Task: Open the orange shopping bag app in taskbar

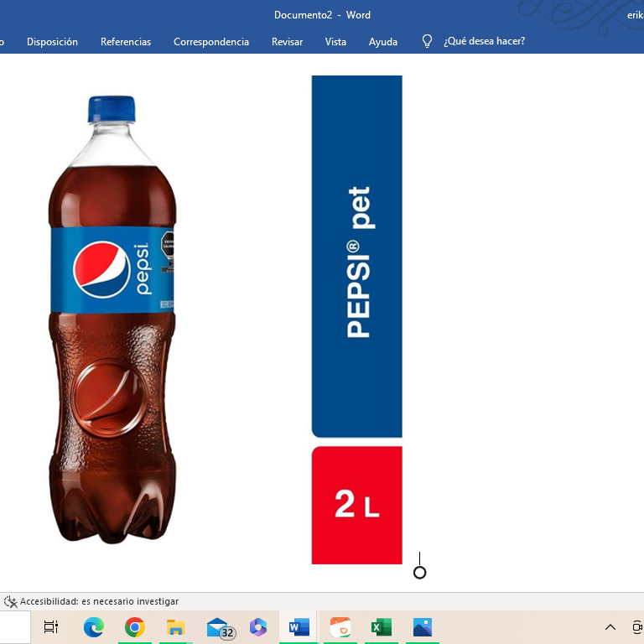Action: coord(340,627)
